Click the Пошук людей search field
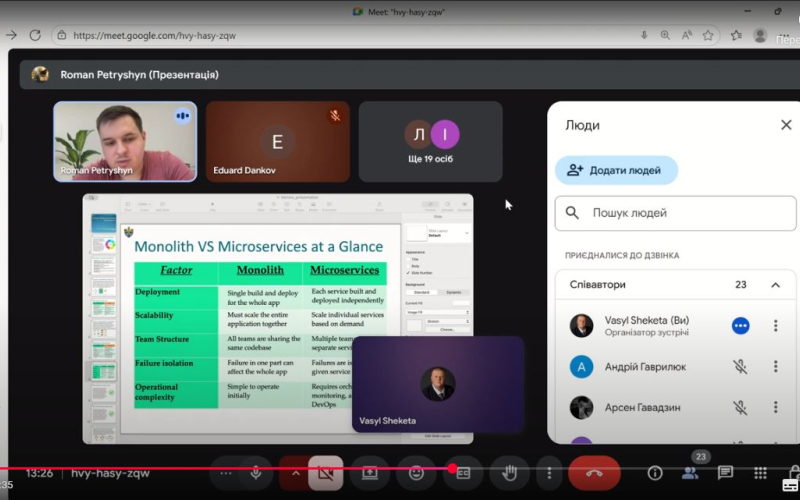The image size is (800, 500). (675, 213)
